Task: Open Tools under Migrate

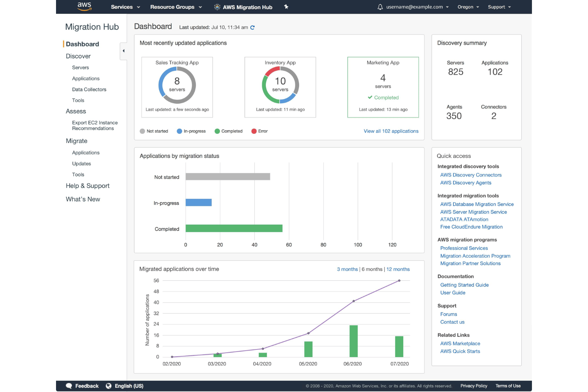Action: (x=78, y=175)
